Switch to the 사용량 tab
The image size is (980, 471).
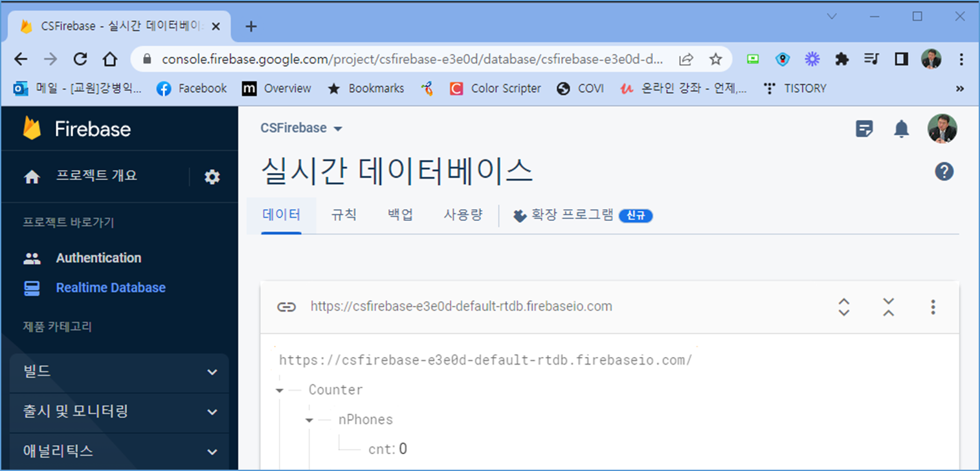(463, 215)
